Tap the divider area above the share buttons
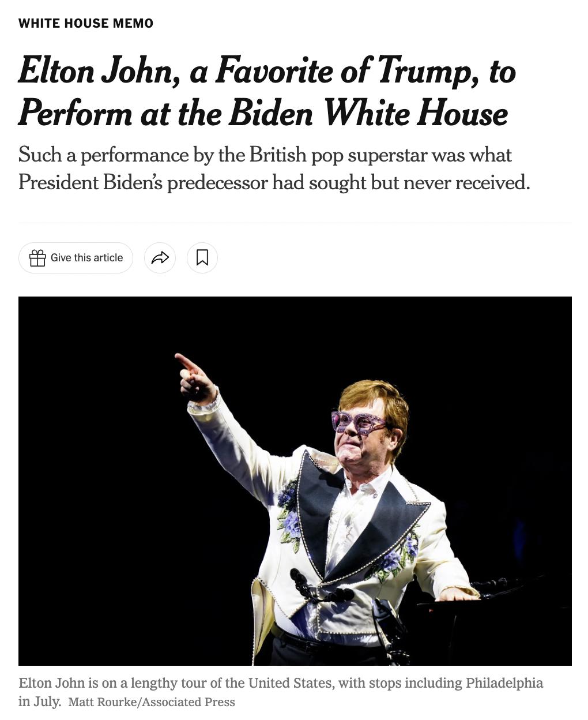 click(294, 222)
